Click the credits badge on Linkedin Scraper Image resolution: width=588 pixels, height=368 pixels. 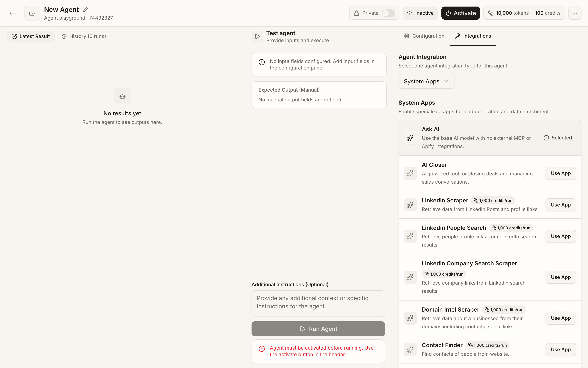click(493, 200)
